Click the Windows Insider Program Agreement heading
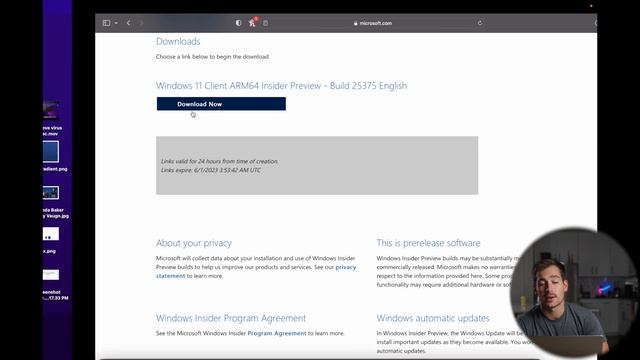Image resolution: width=640 pixels, height=360 pixels. 231,318
